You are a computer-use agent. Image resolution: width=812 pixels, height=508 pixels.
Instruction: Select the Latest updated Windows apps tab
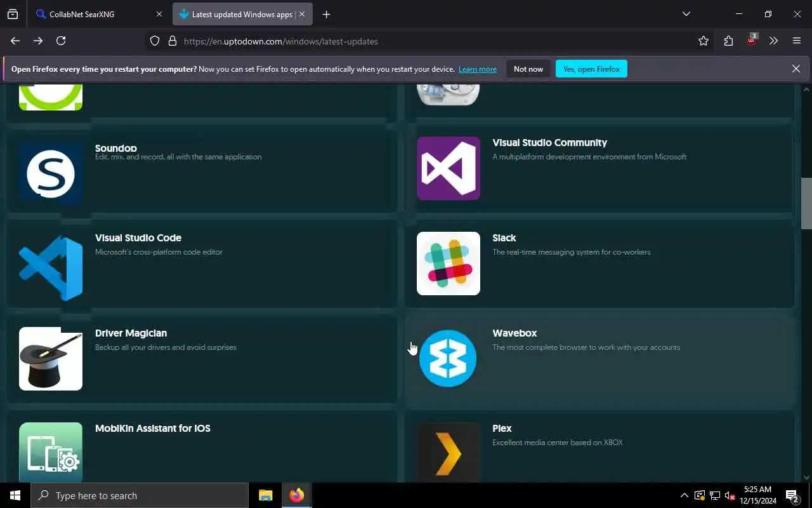242,14
